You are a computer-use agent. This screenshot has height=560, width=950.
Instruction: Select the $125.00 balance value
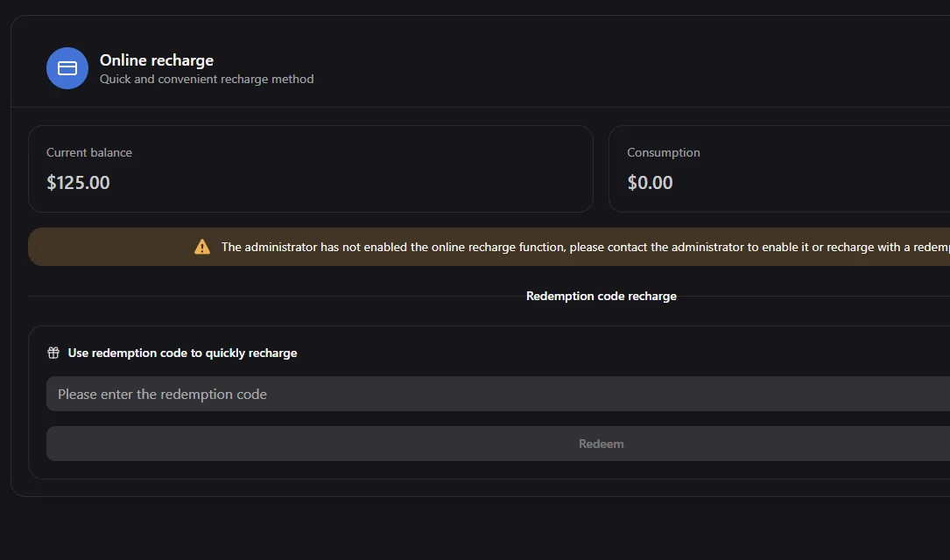(78, 183)
